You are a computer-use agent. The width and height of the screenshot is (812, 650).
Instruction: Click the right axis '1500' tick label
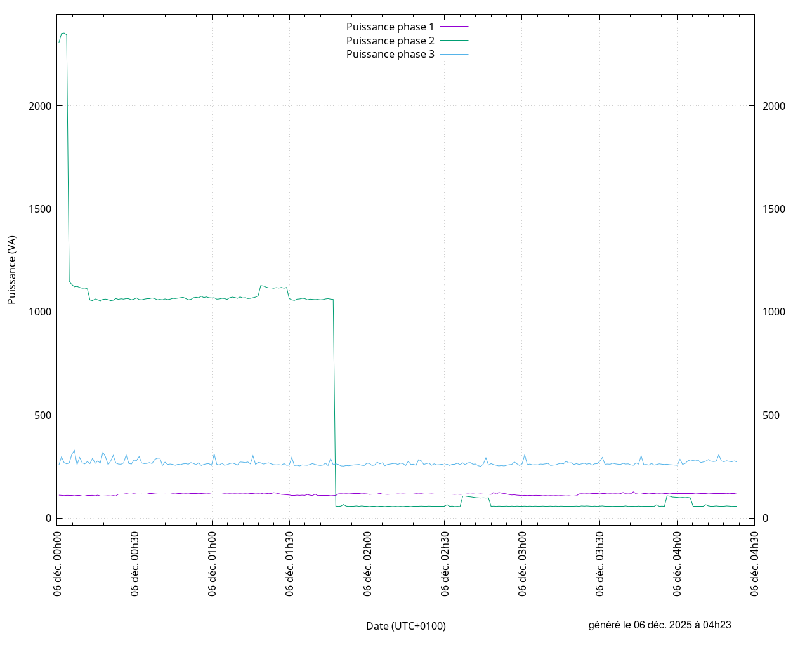click(x=773, y=209)
